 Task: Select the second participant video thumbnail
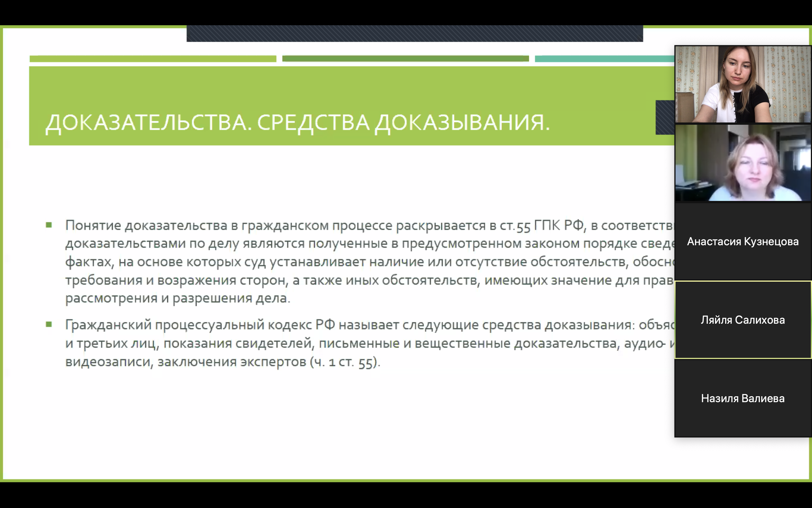tap(743, 163)
